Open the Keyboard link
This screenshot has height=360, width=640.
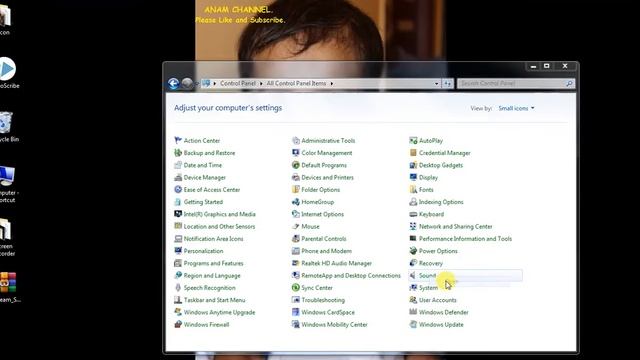coord(431,214)
